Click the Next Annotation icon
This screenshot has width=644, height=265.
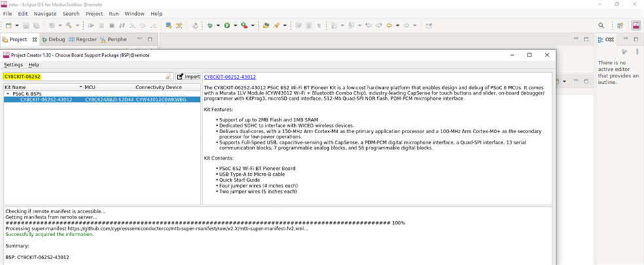coord(334,26)
